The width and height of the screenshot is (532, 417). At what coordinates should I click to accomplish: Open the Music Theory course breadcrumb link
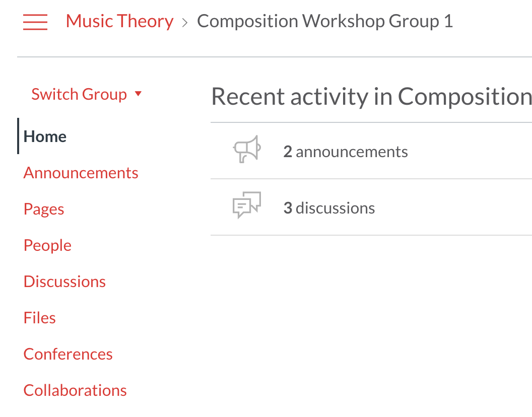(x=119, y=21)
